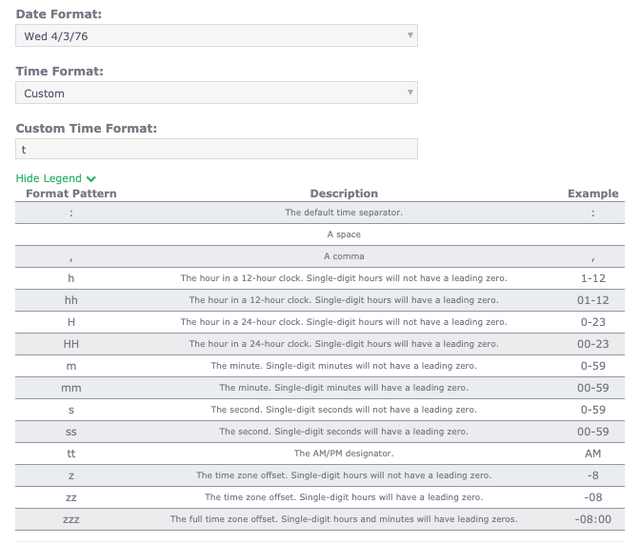This screenshot has height=548, width=640.
Task: Click the example value -08:00
Action: [593, 519]
